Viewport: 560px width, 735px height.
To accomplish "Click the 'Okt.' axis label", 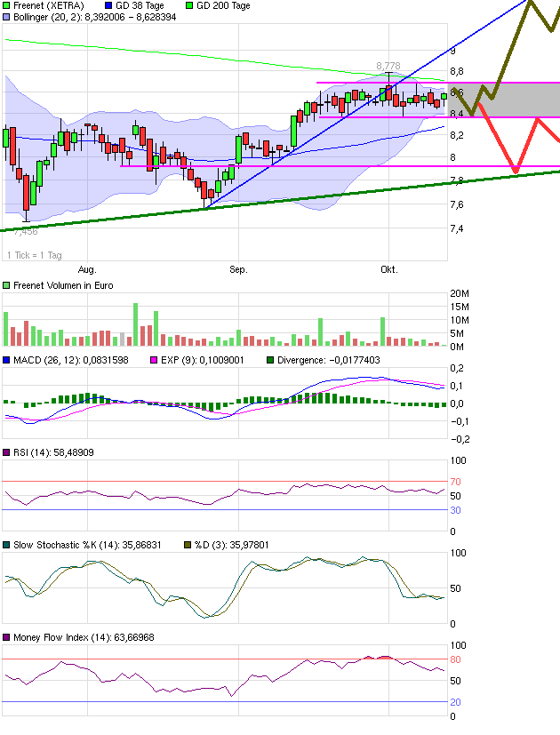I will [x=388, y=270].
